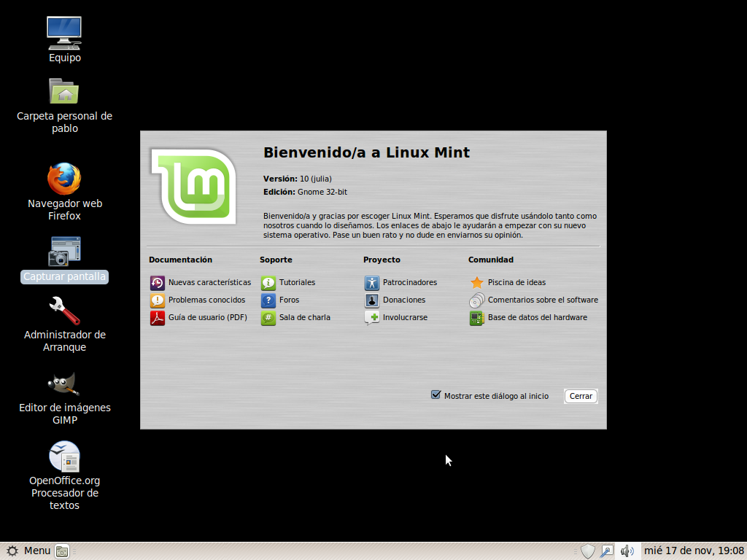Select Editor de imágenes GIMP icon
This screenshot has width=747, height=560.
64,384
